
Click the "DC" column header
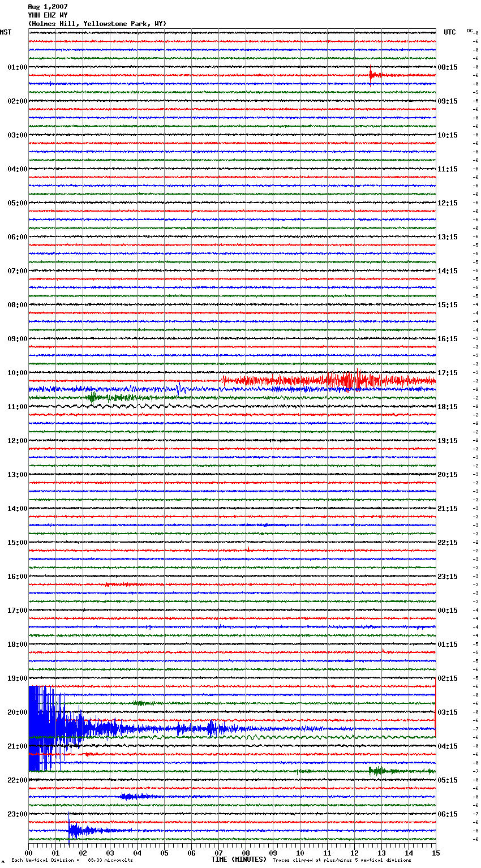(x=470, y=31)
